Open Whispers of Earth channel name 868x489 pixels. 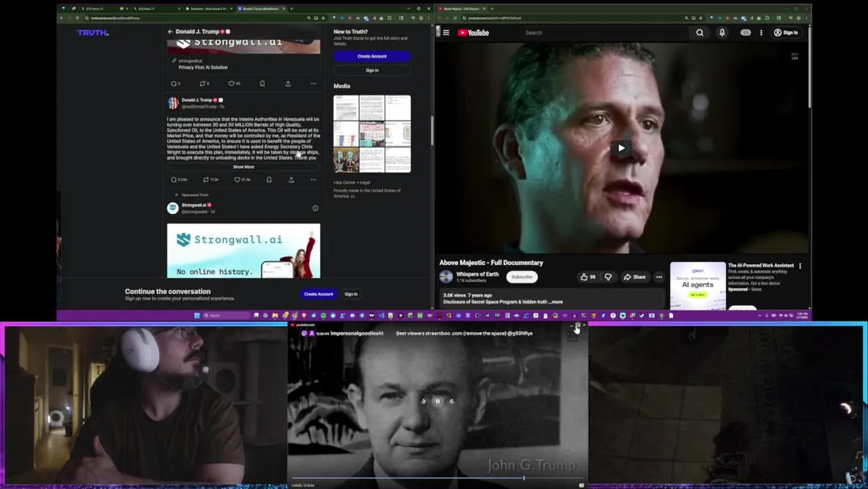477,274
